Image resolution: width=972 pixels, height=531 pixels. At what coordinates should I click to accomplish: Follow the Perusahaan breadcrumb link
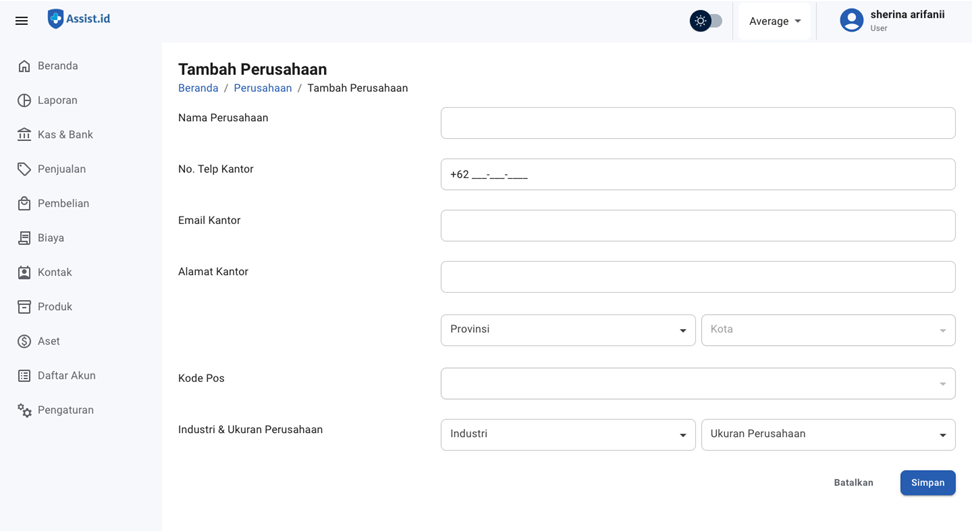pos(263,88)
